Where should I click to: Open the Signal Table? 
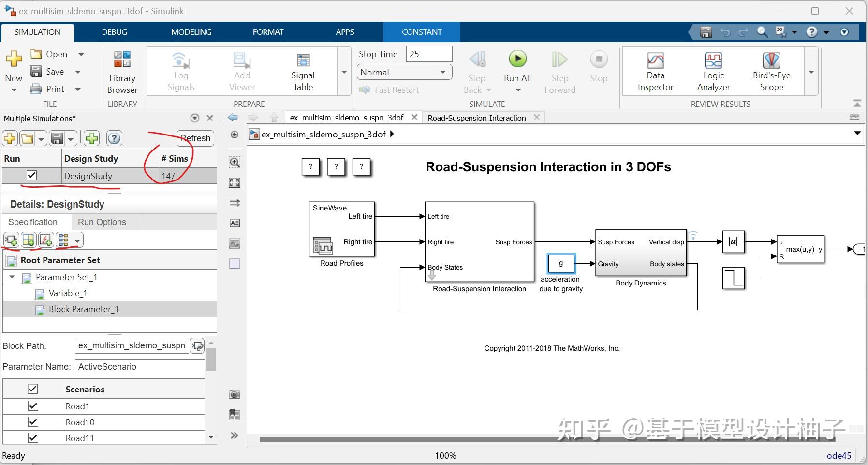click(303, 70)
